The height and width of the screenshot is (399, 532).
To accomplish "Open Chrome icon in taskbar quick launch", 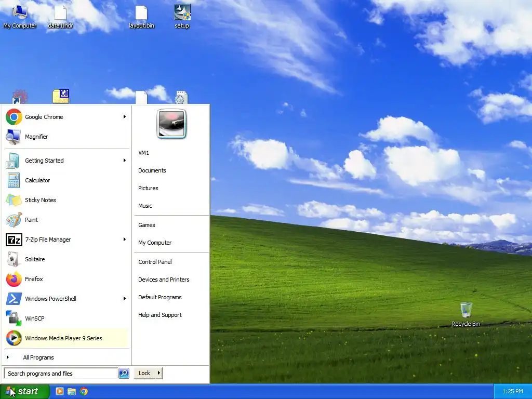I will 84,391.
